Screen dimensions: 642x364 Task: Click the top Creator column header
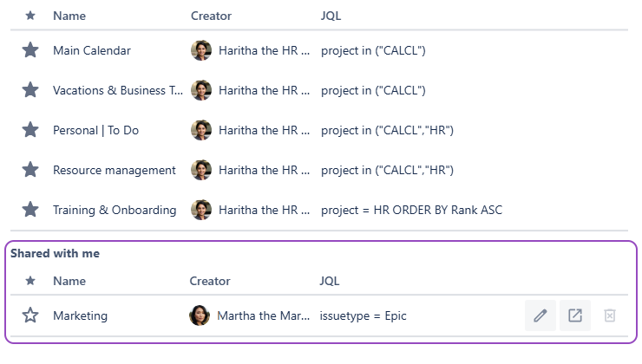tap(211, 16)
